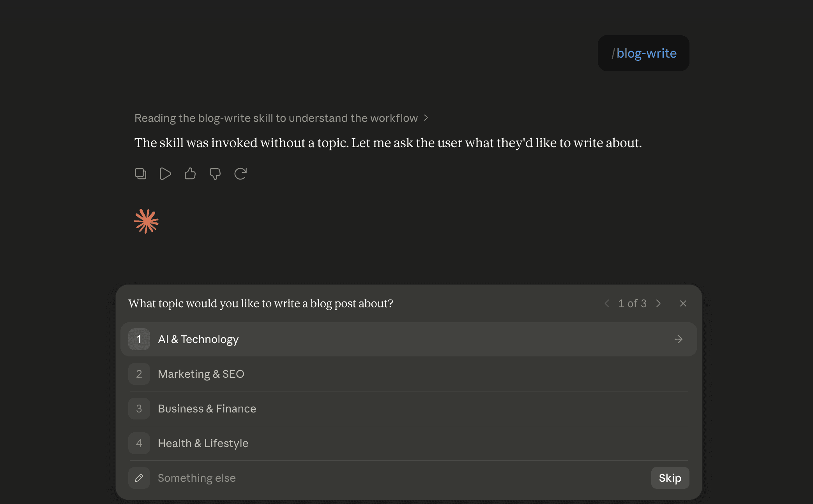Copy the assistant response
Image resolution: width=813 pixels, height=504 pixels.
(140, 174)
